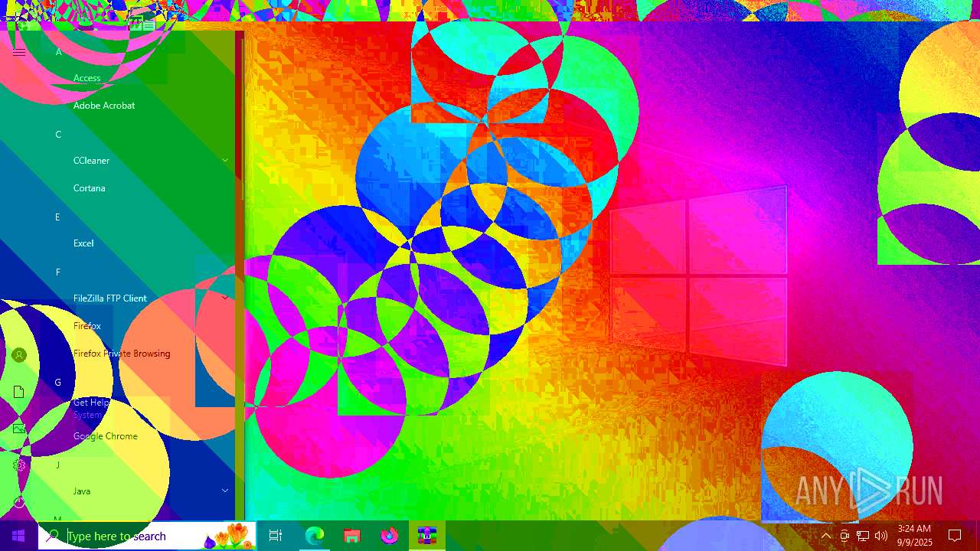Click the letter C section header

click(58, 135)
